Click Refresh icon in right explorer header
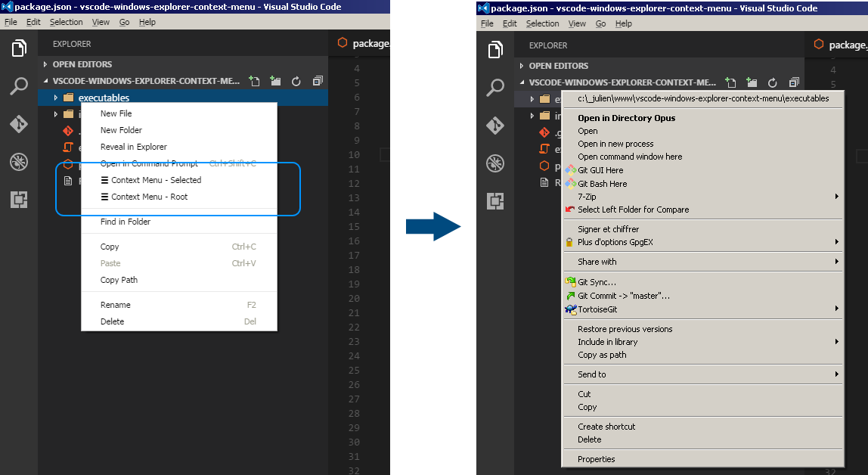868x475 pixels. pyautogui.click(x=773, y=83)
